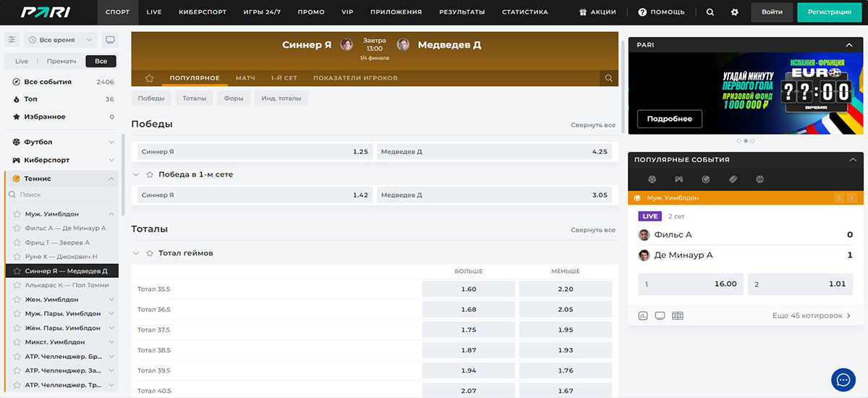
Task: Go to next popular event arrow
Action: pyautogui.click(x=852, y=198)
